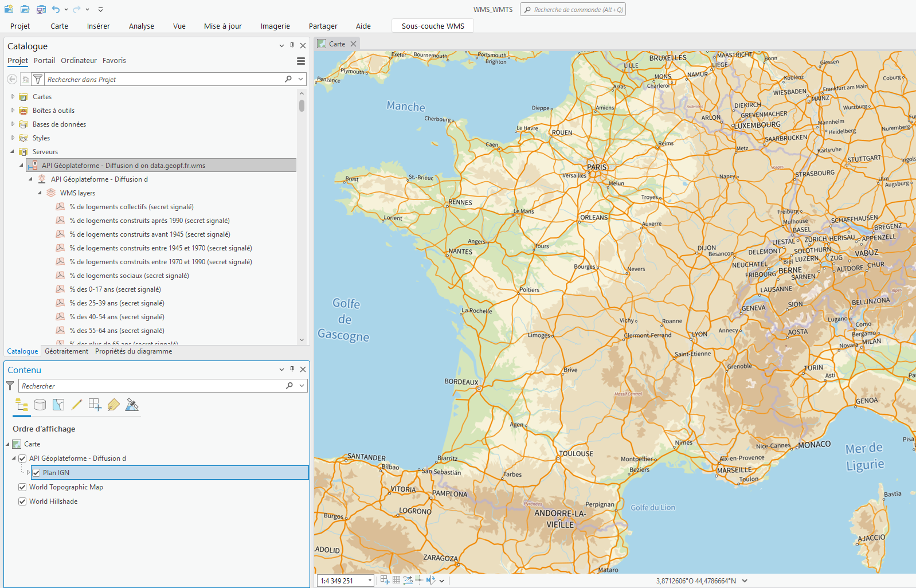Hide the World Hillshade layer
Viewport: 916px width, 588px height.
coord(22,501)
